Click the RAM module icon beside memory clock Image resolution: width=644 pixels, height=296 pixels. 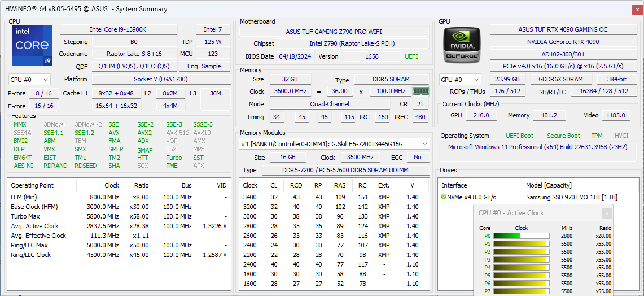pos(420,92)
